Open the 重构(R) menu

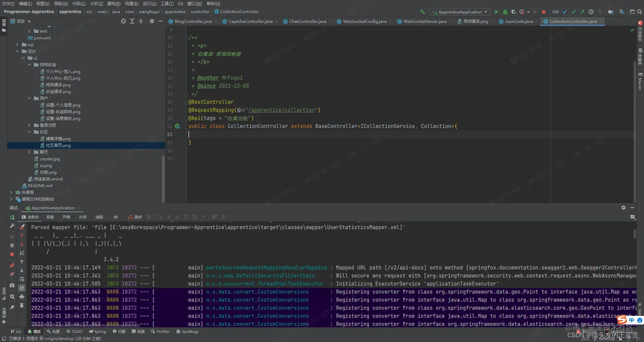coord(114,3)
